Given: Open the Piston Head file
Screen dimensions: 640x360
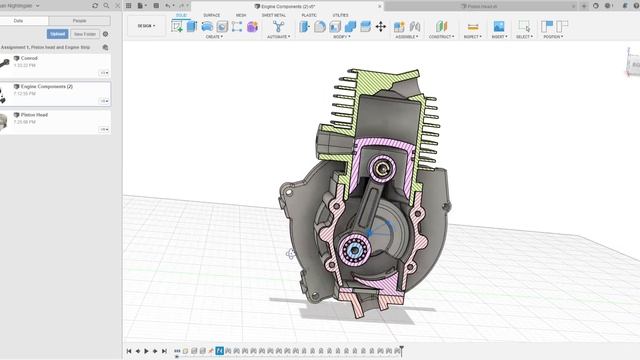Looking at the screenshot, I should [x=55, y=122].
